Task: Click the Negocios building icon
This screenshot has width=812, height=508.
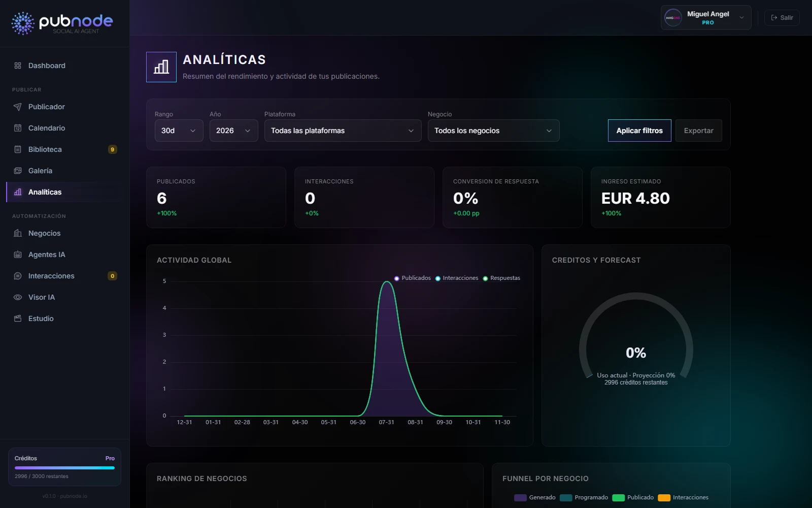Action: [x=18, y=233]
